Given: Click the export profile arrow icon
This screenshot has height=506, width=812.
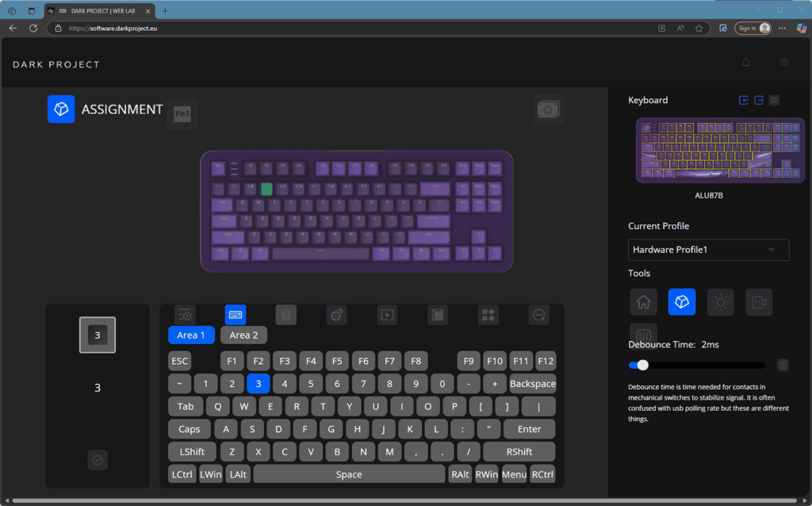Looking at the screenshot, I should (x=759, y=101).
